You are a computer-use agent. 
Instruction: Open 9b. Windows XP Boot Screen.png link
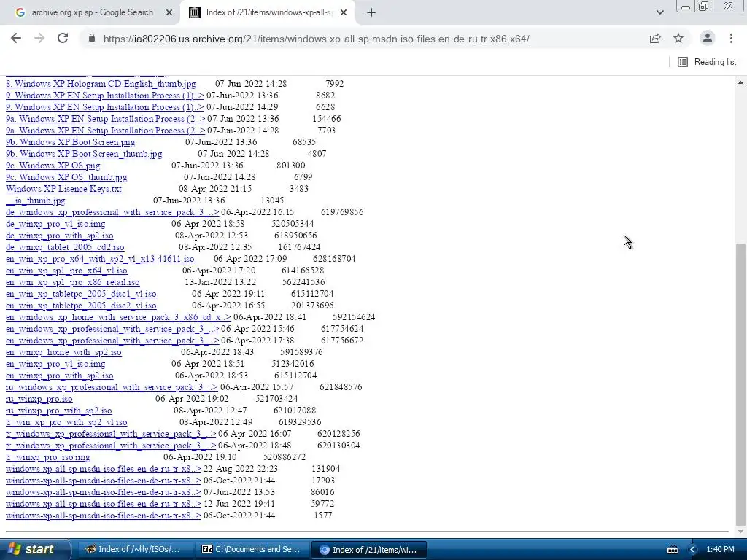point(71,142)
